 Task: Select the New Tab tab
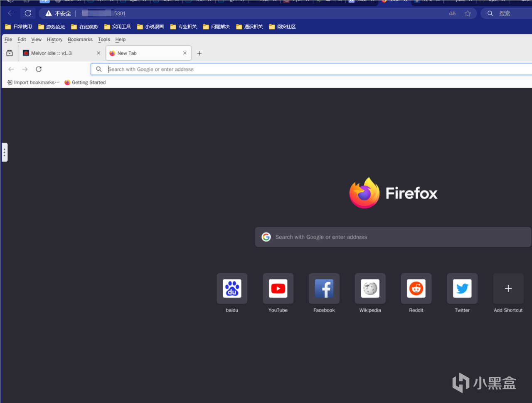coord(149,53)
